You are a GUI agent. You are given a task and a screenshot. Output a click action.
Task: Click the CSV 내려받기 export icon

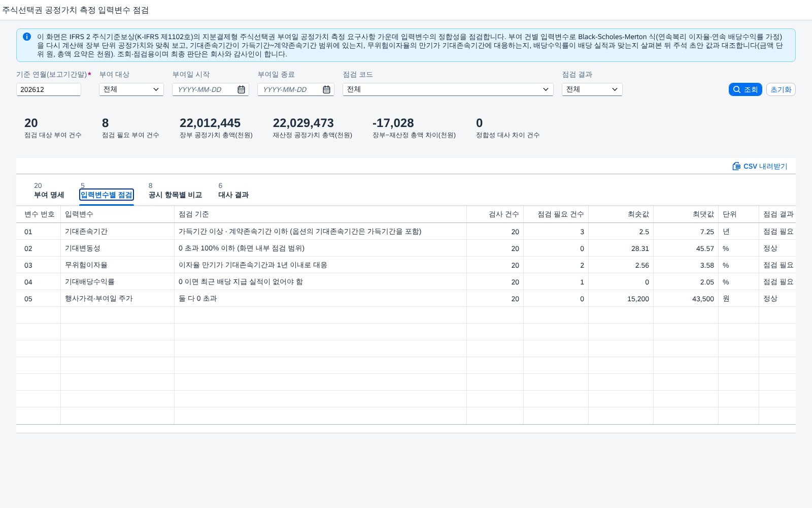736,166
